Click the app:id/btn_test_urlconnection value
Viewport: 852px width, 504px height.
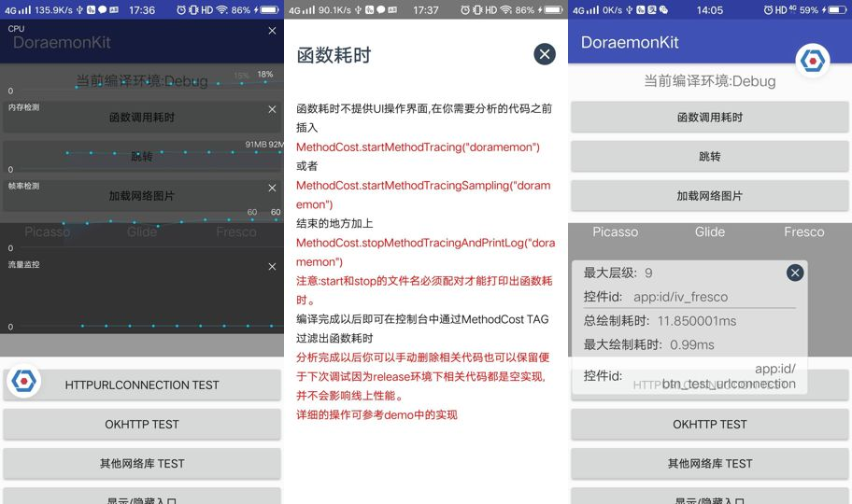click(x=729, y=376)
